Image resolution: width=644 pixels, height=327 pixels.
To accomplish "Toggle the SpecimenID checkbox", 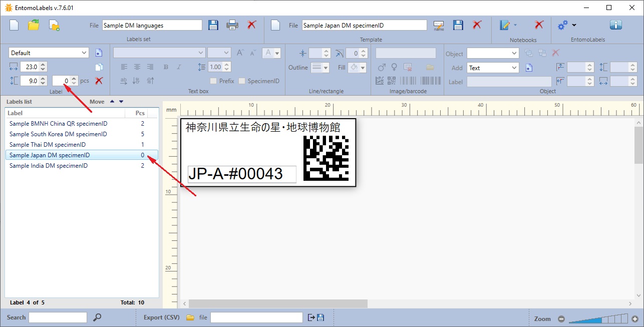I will coord(242,81).
